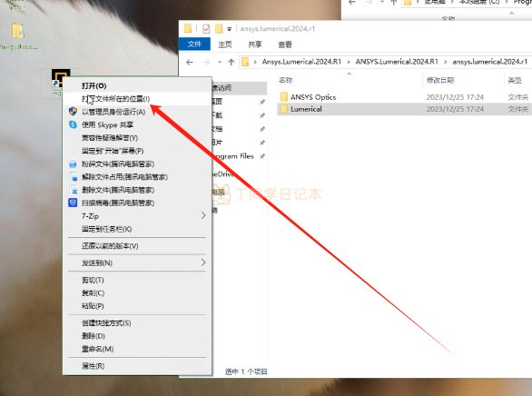The width and height of the screenshot is (532, 396).
Task: Sort by 类型 column header
Action: 515,81
